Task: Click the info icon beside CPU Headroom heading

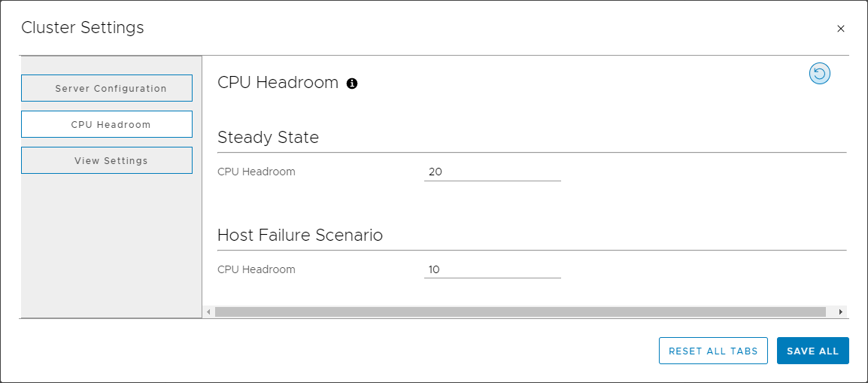Action: (352, 84)
